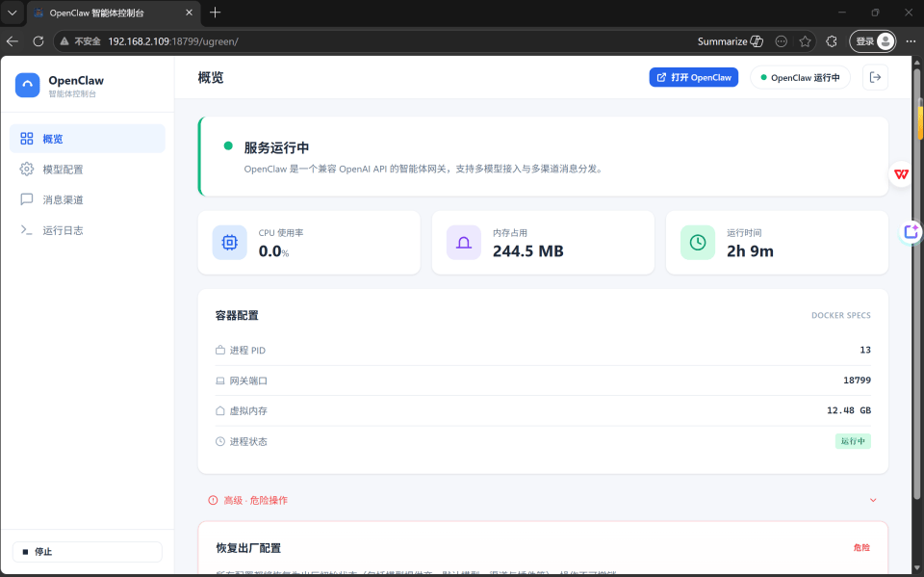The image size is (924, 577).
Task: Open browser settings three-dots menu
Action: click(911, 41)
